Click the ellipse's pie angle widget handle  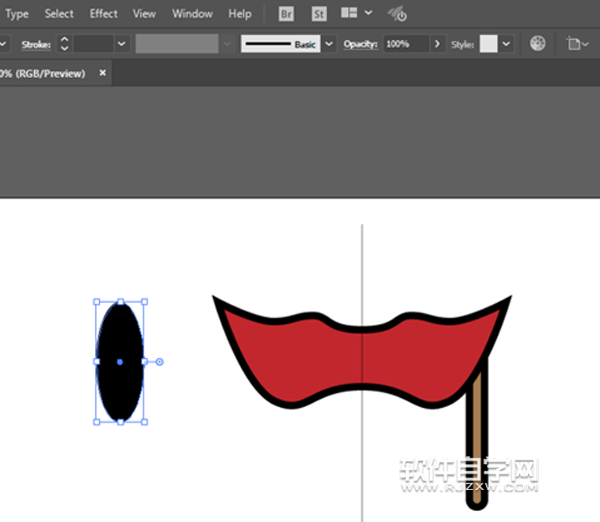pos(160,361)
